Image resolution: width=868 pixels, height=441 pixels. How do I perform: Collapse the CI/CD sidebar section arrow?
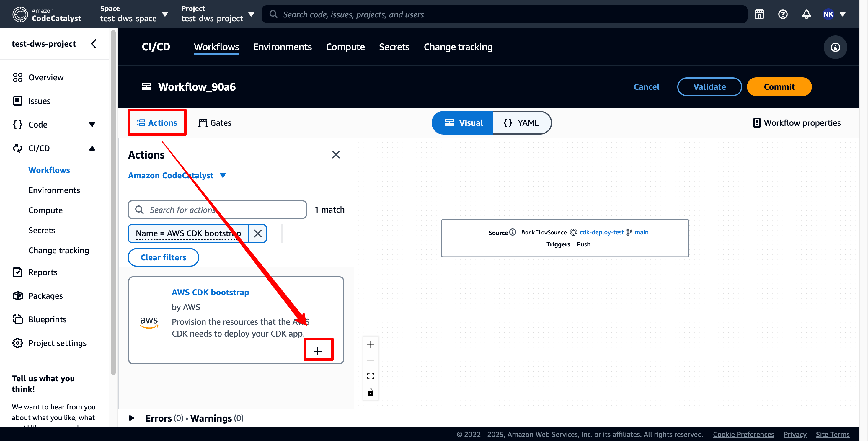92,148
